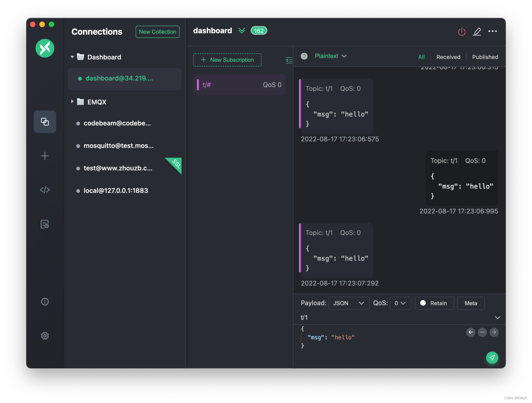Open the About info icon
This screenshot has height=403, width=532.
coord(45,301)
